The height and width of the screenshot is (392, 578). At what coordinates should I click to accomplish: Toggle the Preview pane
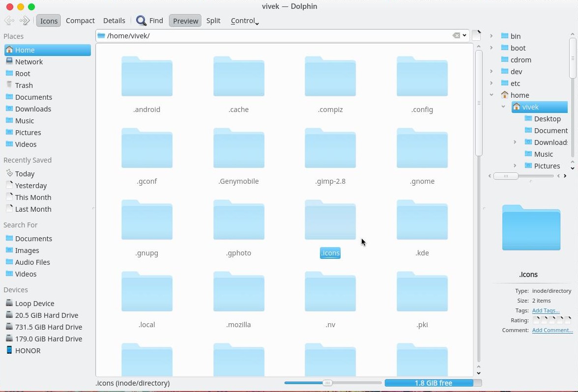185,21
